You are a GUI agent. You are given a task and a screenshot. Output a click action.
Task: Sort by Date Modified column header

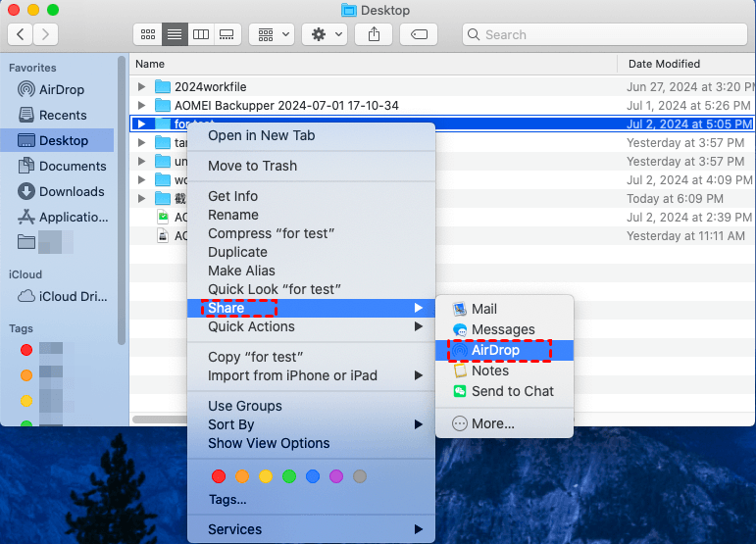(x=664, y=64)
